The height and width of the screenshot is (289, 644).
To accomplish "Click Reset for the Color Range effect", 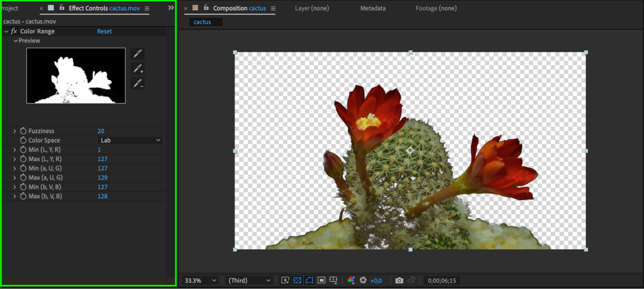I will [104, 31].
